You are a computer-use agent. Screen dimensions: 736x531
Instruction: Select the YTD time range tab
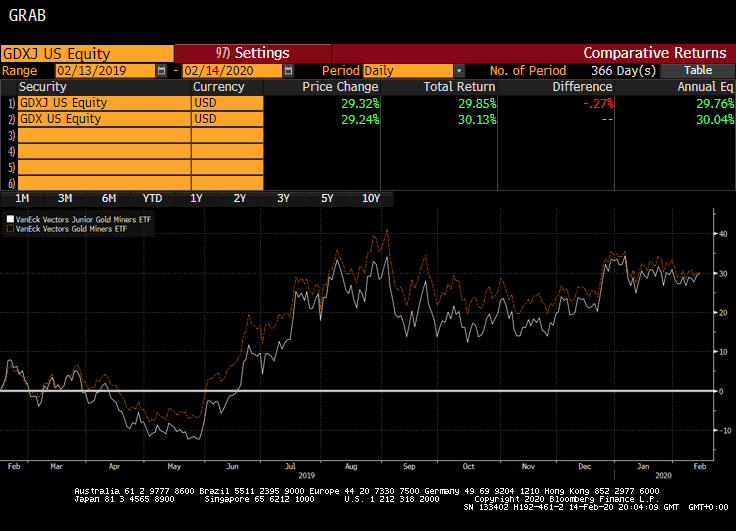tap(153, 198)
